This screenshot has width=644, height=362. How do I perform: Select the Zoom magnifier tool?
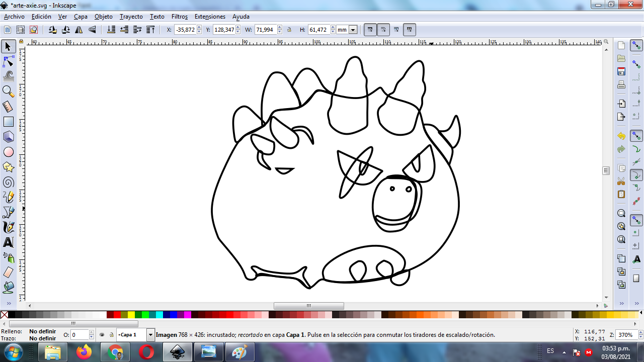[x=8, y=92]
